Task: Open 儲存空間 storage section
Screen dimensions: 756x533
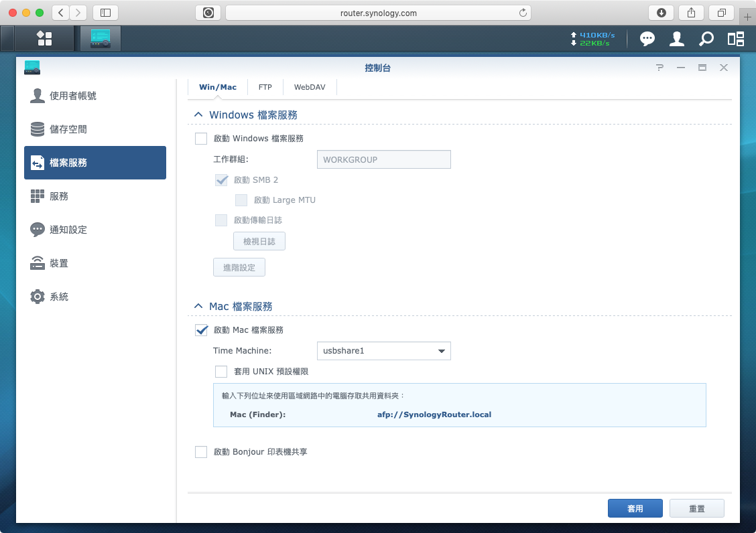Action: tap(95, 129)
